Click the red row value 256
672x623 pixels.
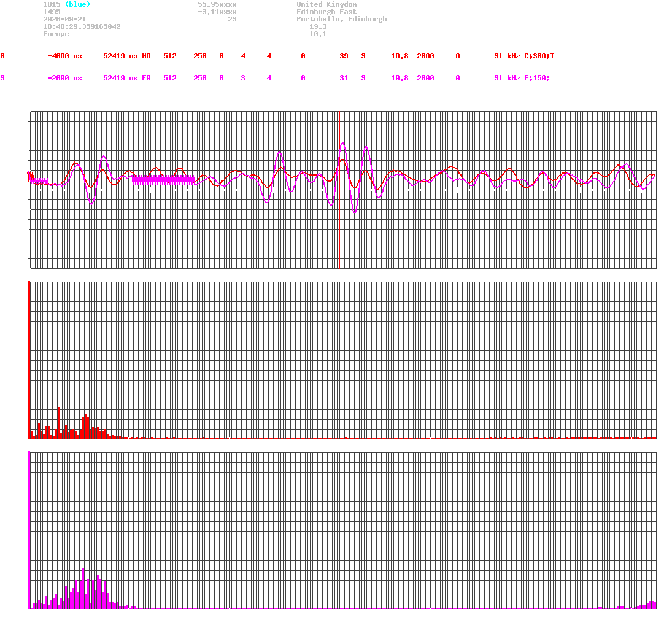click(x=199, y=56)
